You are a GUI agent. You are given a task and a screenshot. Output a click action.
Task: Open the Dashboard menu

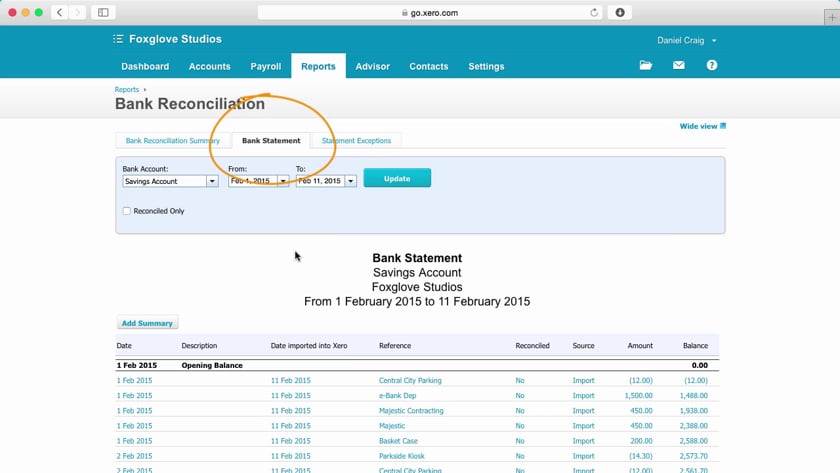pyautogui.click(x=145, y=66)
